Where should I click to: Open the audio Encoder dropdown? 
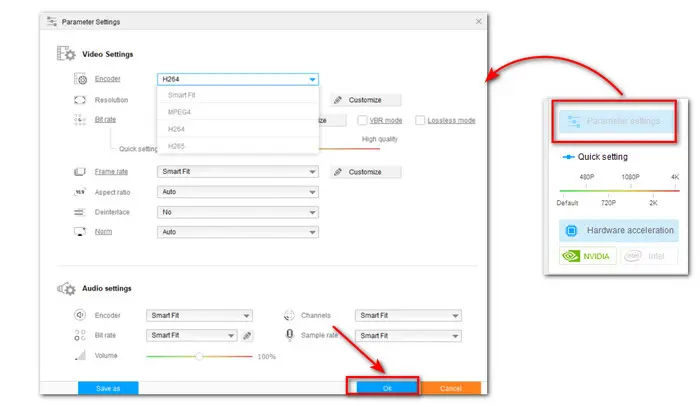[x=199, y=316]
